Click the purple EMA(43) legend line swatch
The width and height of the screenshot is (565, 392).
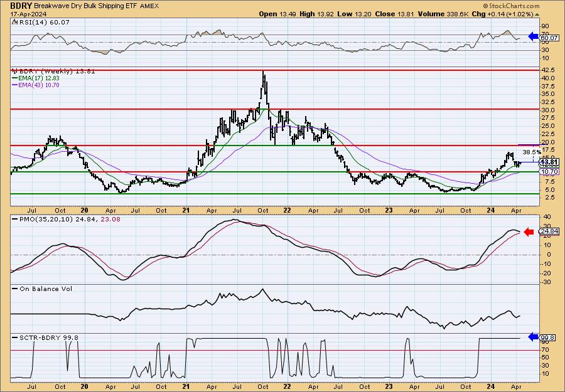15,85
